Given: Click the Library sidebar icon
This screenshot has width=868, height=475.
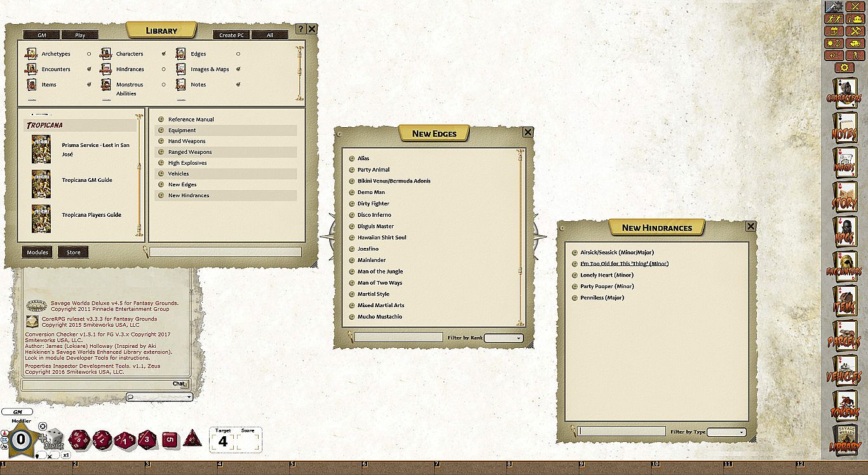Looking at the screenshot, I should point(844,441).
